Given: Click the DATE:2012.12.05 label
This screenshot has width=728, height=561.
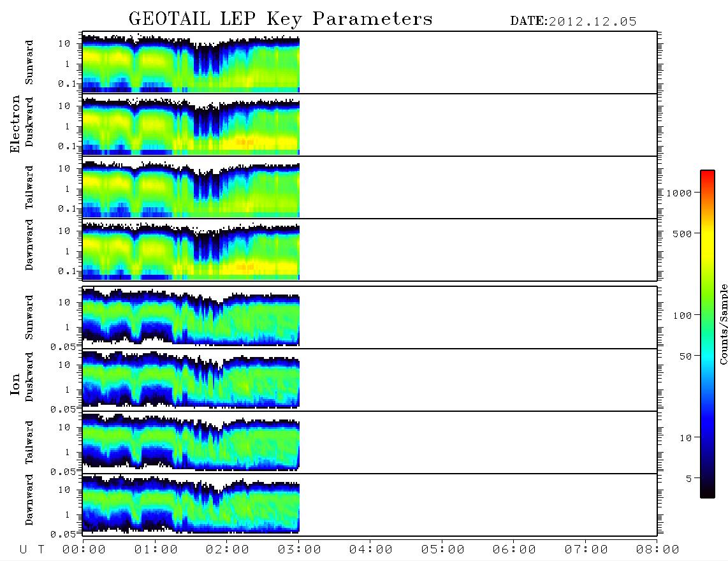Looking at the screenshot, I should (x=573, y=22).
